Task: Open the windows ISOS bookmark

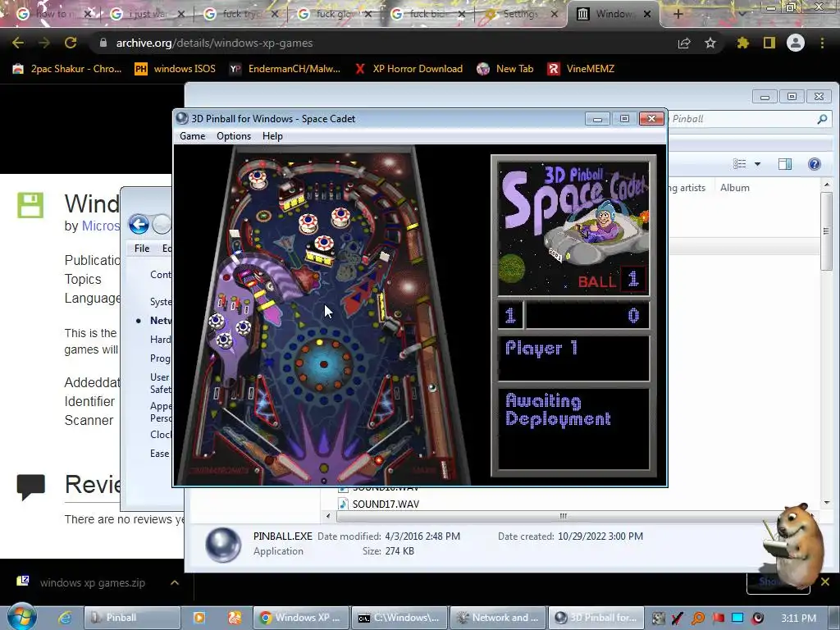Action: [176, 69]
